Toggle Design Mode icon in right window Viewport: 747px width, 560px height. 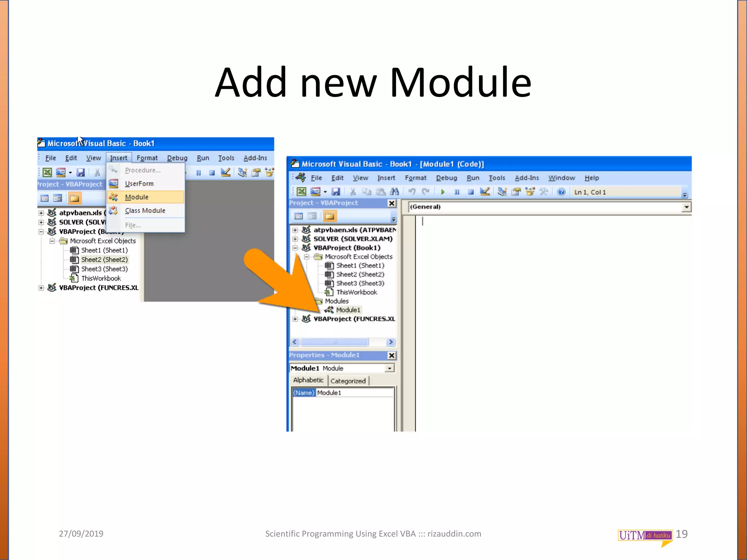click(x=485, y=192)
